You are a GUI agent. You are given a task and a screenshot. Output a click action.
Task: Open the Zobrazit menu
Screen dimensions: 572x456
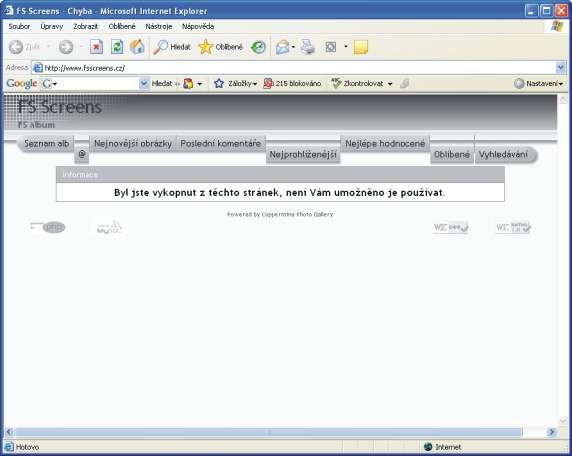point(85,26)
